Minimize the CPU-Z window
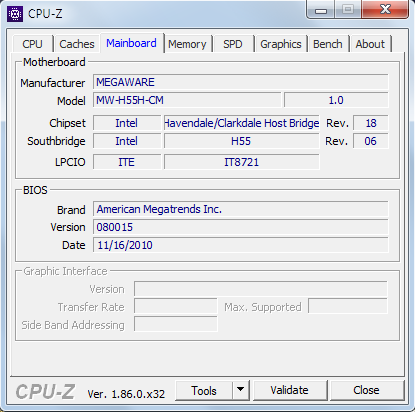Image resolution: width=415 pixels, height=412 pixels. [x=321, y=10]
